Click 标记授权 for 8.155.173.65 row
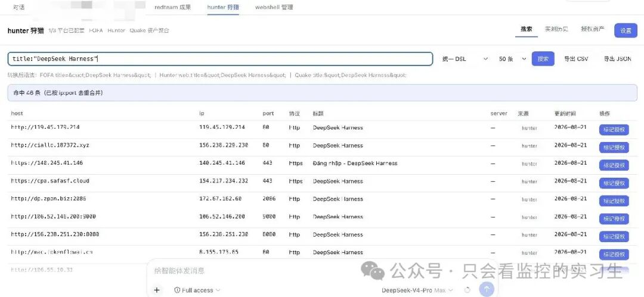The image size is (644, 297). (x=614, y=254)
